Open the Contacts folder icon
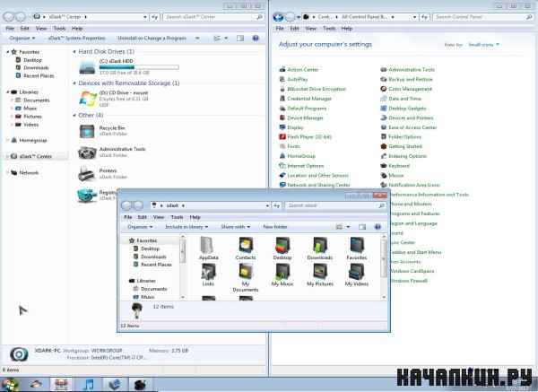 pos(246,245)
